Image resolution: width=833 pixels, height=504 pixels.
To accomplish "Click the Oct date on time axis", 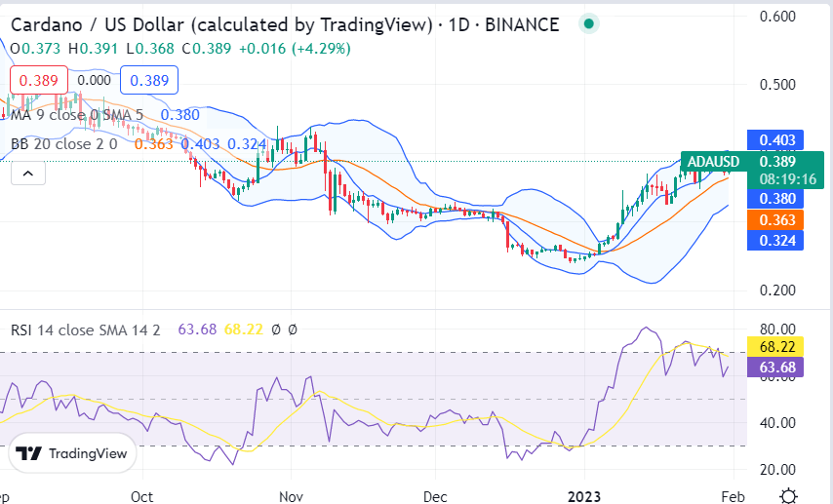I will (141, 496).
